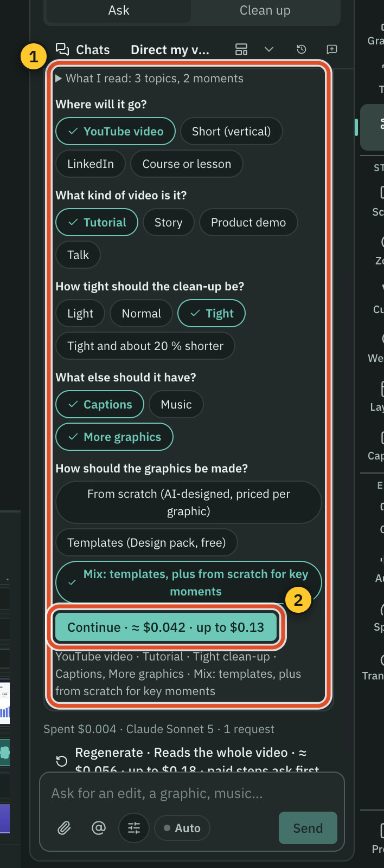The width and height of the screenshot is (384, 868).
Task: Open the layout panel icon beside chat title
Action: pyautogui.click(x=241, y=49)
